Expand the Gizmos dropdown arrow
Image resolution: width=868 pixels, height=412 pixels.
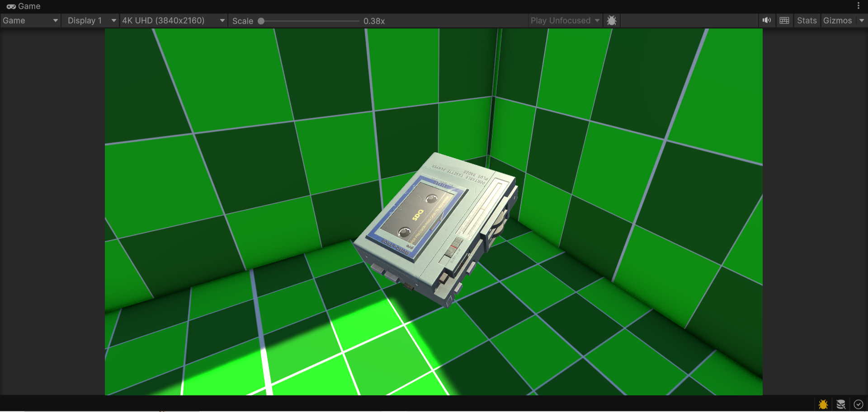tap(862, 20)
